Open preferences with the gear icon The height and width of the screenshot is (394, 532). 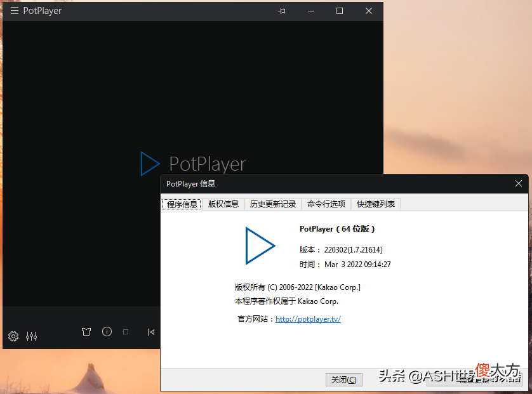[13, 336]
